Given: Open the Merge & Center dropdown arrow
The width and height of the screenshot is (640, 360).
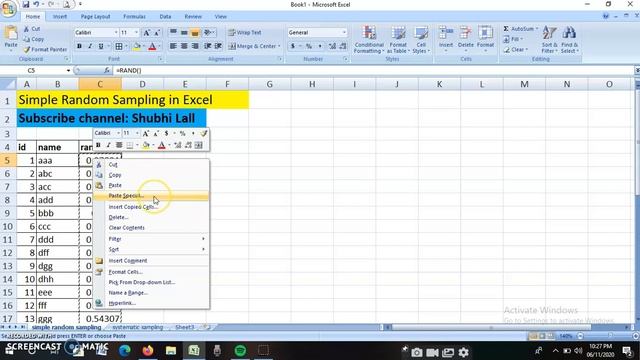Looking at the screenshot, I should point(279,46).
